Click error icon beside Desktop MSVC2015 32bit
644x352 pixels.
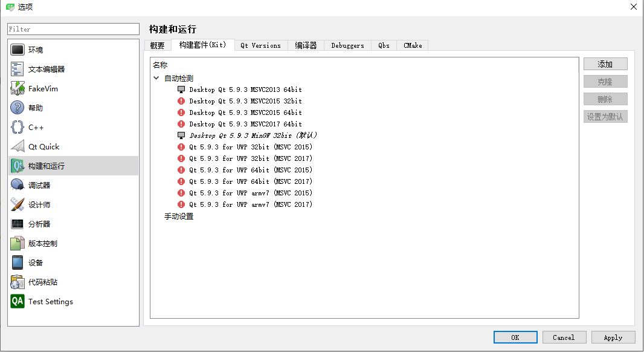point(181,101)
